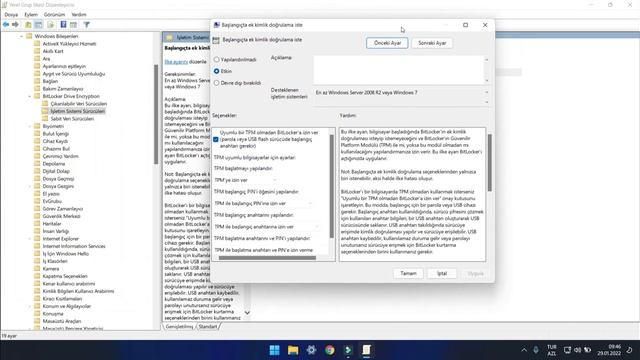Select the 'Etkin' radio option
The image size is (640, 360).
217,71
